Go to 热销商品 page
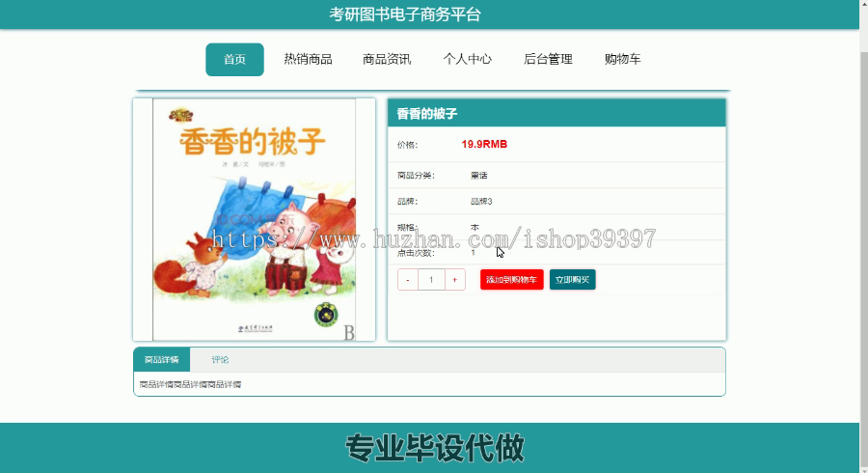Screen dimensions: 868x473 tap(308, 59)
